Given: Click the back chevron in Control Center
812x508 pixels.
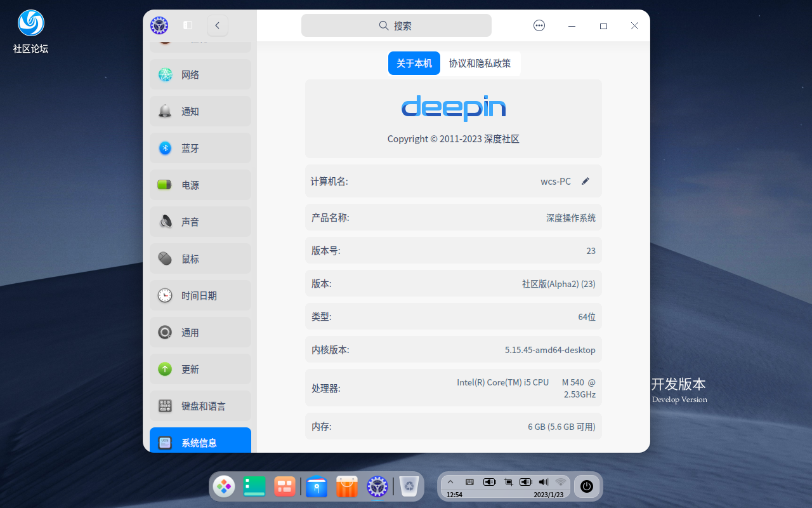Looking at the screenshot, I should coord(218,25).
